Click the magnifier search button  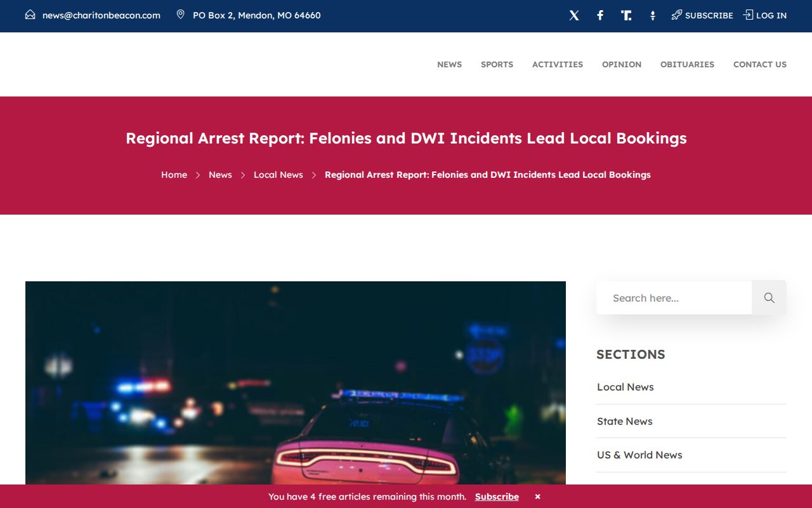(769, 298)
